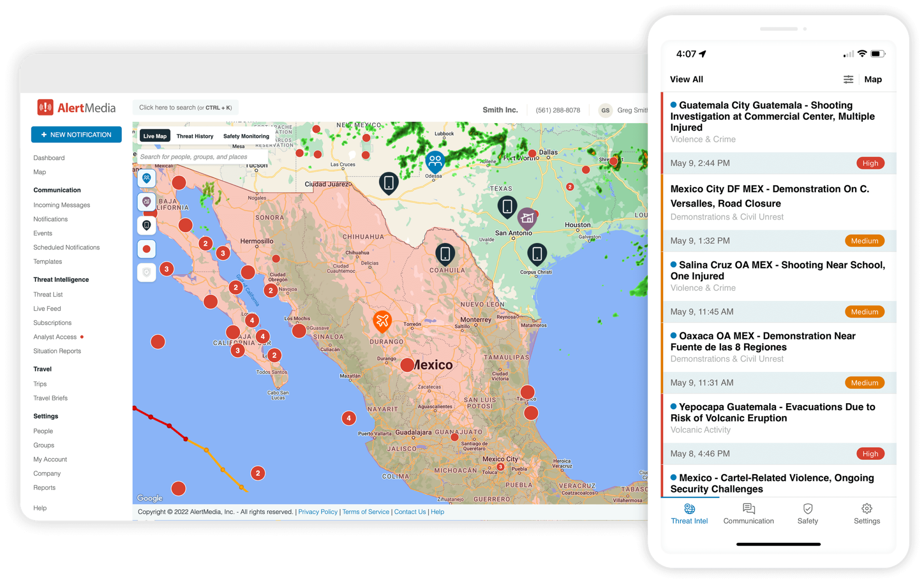Screen dimensions: 924x583
Task: Open the Threat List sidebar item
Action: click(x=48, y=294)
